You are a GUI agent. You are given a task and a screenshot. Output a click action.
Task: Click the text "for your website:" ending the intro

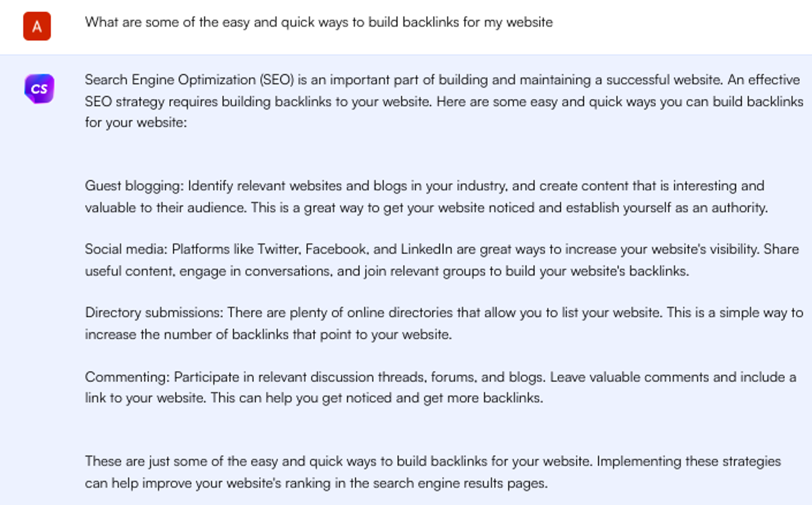(136, 123)
